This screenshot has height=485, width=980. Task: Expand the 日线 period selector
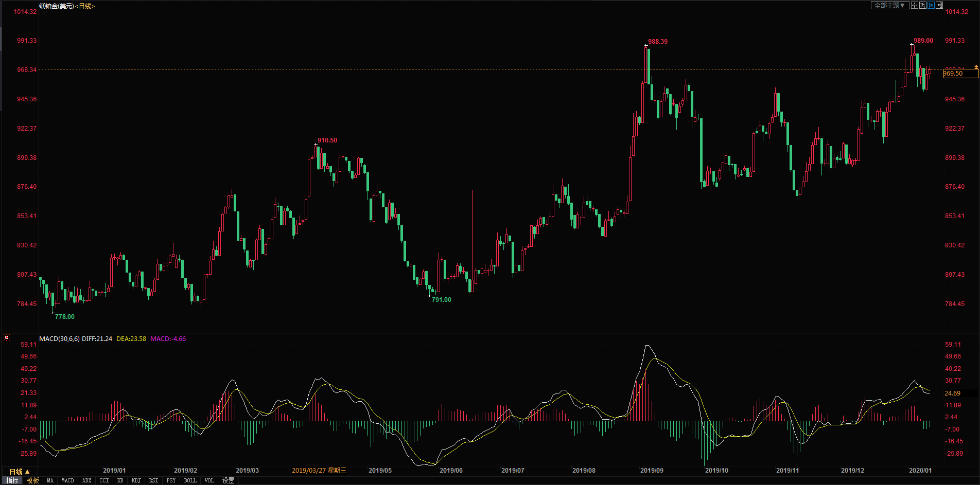[x=20, y=472]
